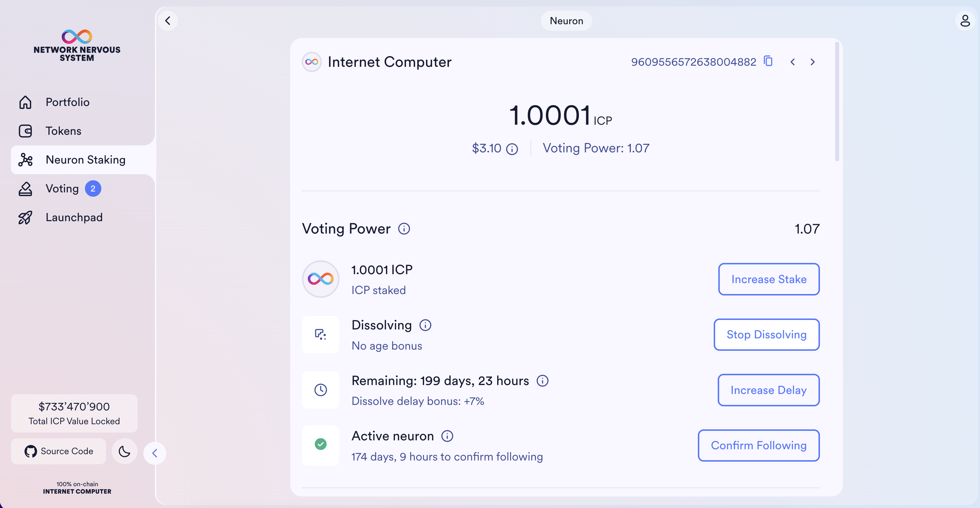Screen dimensions: 980x508
Task: Open the Voting Power info tooltip
Action: 404,229
